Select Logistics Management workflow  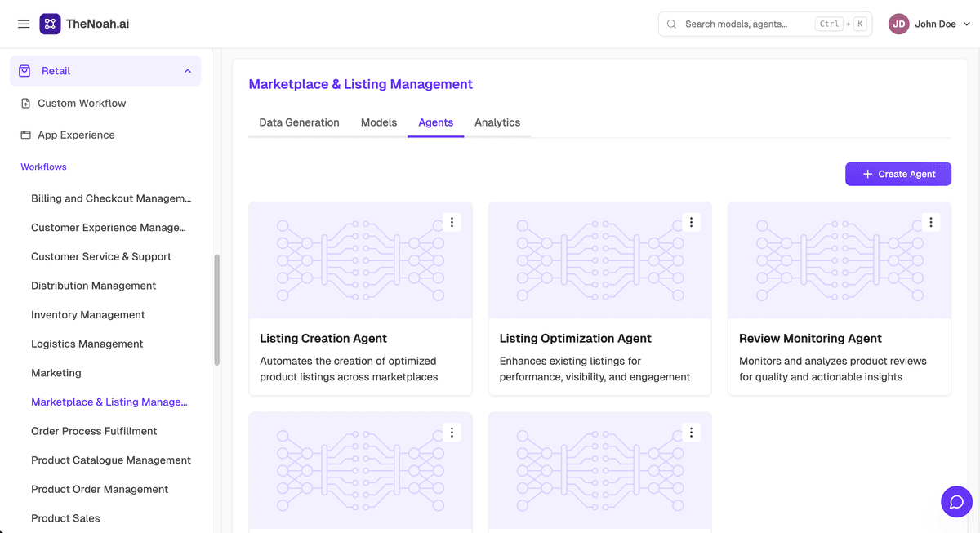pyautogui.click(x=87, y=344)
